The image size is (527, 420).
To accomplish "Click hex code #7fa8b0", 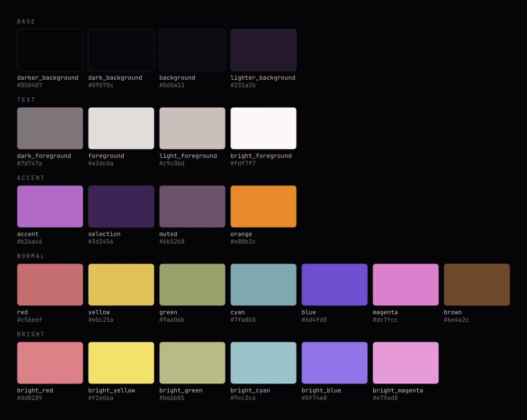I will click(x=243, y=320).
